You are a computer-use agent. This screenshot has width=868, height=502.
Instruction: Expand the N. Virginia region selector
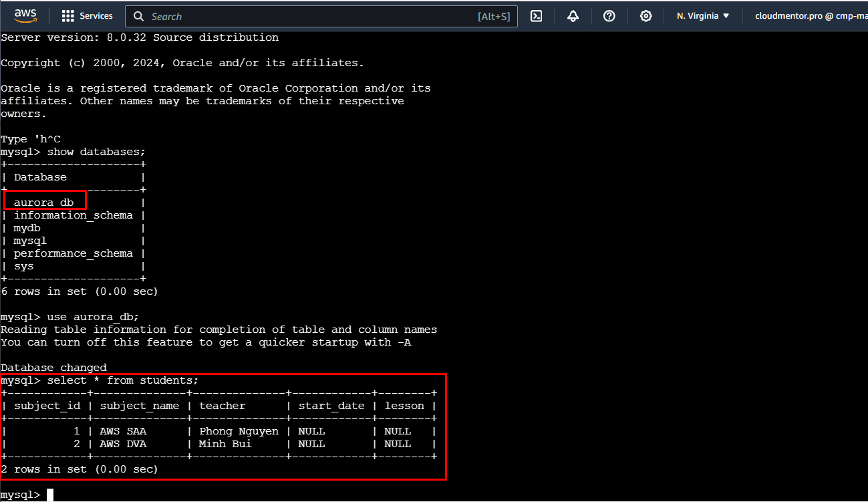point(703,16)
